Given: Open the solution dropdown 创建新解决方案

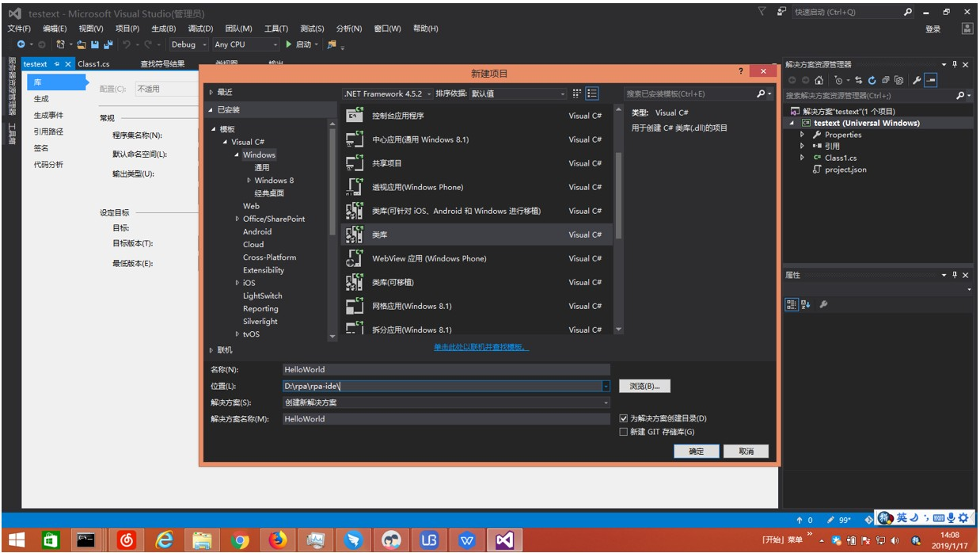Looking at the screenshot, I should (x=446, y=402).
